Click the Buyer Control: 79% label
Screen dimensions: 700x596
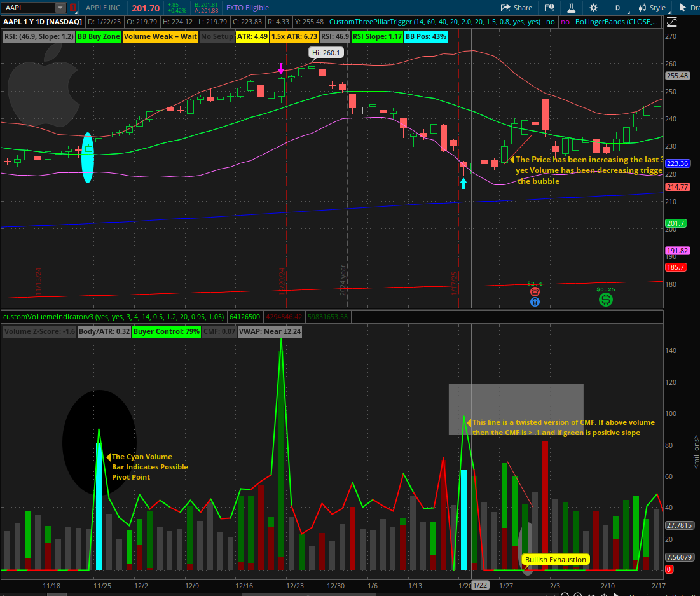167,331
